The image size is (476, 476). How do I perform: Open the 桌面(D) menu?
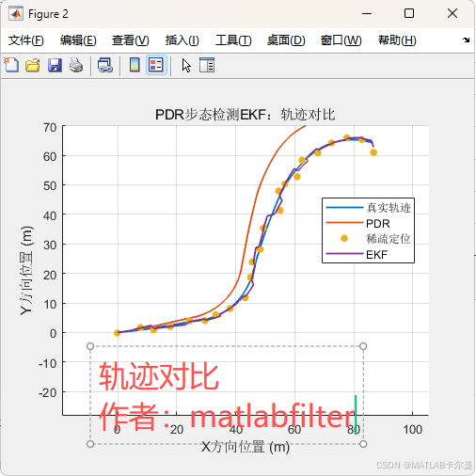tap(286, 40)
